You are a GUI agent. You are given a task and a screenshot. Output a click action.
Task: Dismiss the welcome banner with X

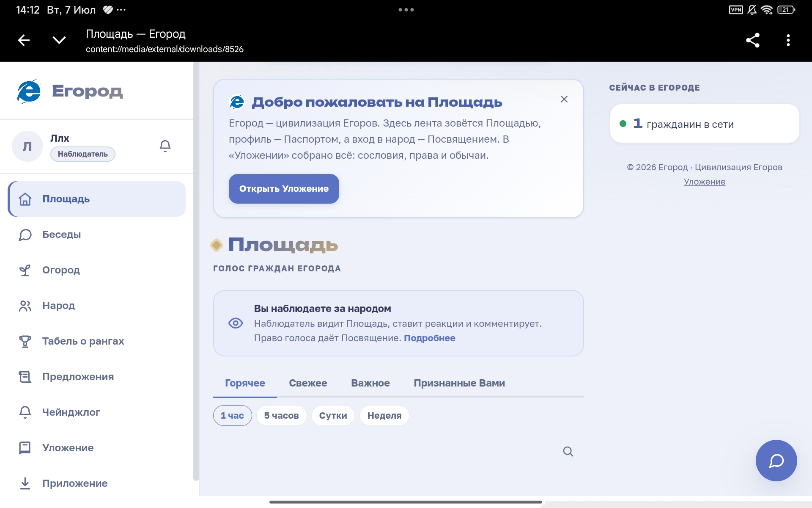(x=564, y=99)
